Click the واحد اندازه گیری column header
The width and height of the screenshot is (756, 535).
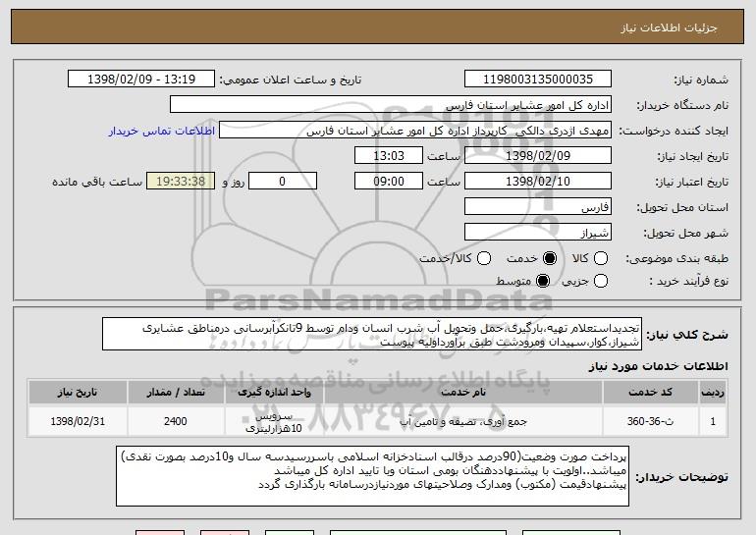(x=274, y=393)
